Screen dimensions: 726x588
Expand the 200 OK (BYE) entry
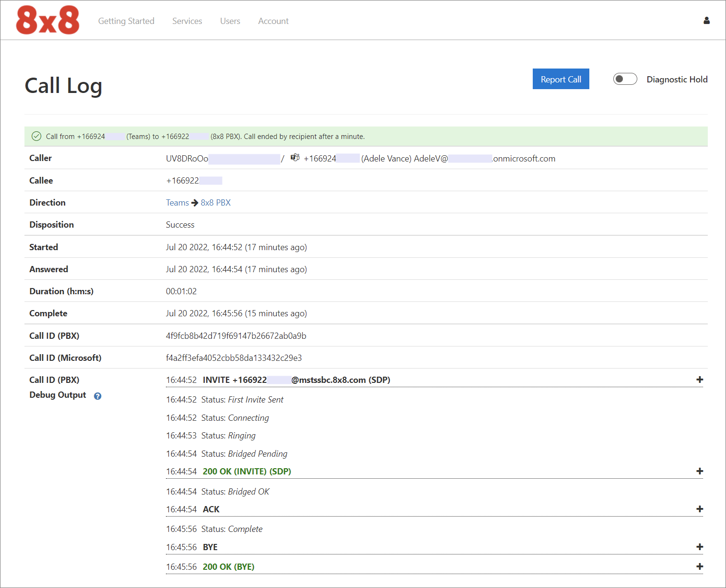pyautogui.click(x=700, y=566)
